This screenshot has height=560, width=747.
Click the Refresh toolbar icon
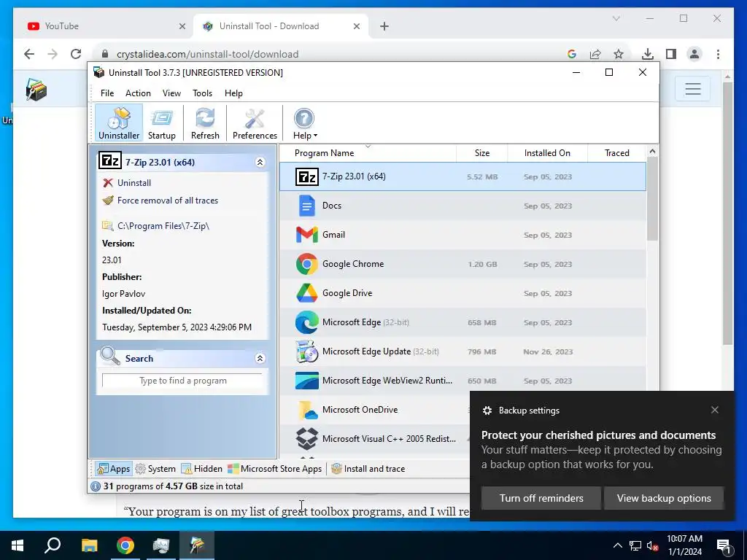pyautogui.click(x=205, y=123)
